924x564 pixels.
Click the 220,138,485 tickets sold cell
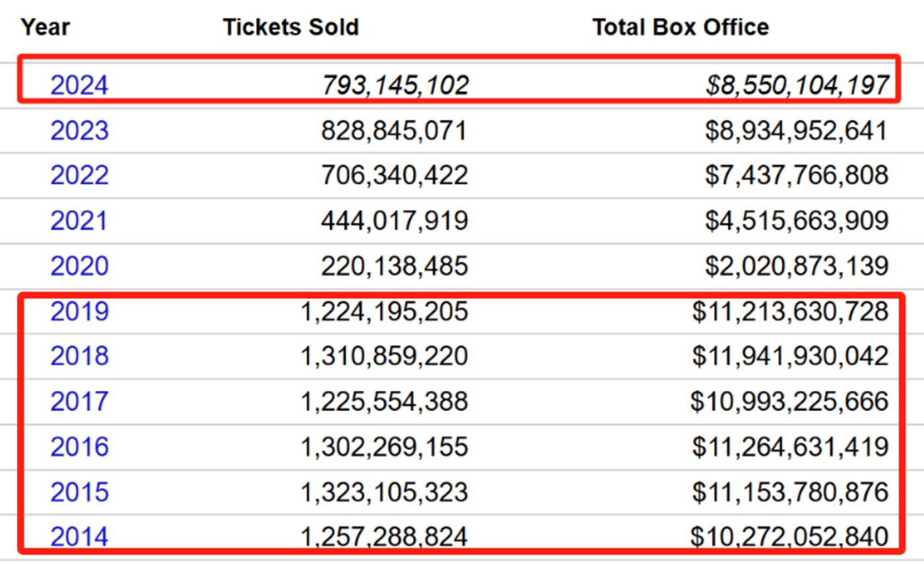coord(394,266)
